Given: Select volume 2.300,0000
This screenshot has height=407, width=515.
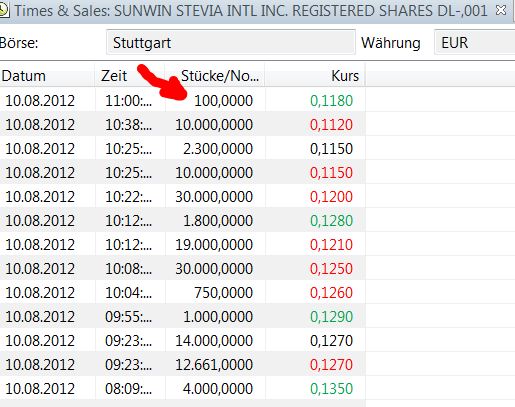Looking at the screenshot, I should point(218,149).
